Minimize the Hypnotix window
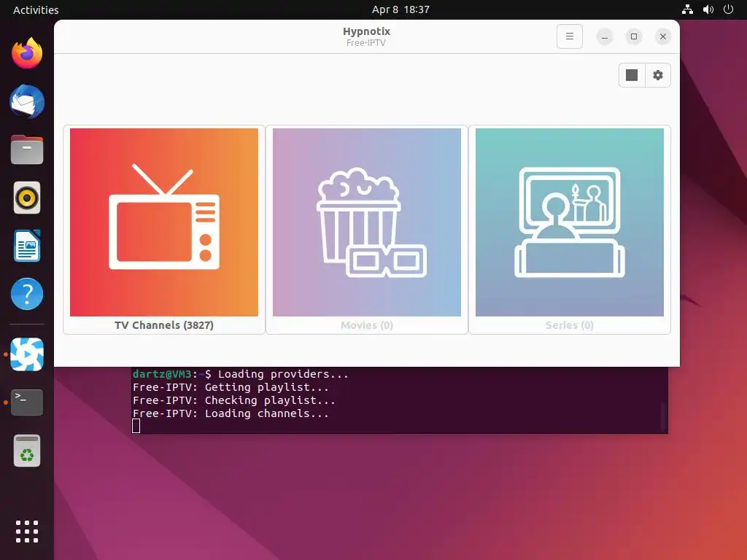The image size is (747, 560). [605, 36]
